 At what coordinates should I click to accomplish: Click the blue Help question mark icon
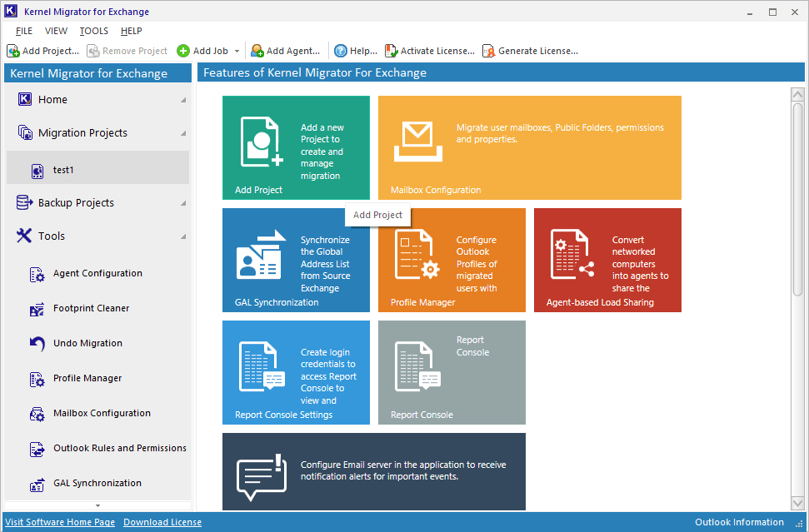(x=341, y=51)
